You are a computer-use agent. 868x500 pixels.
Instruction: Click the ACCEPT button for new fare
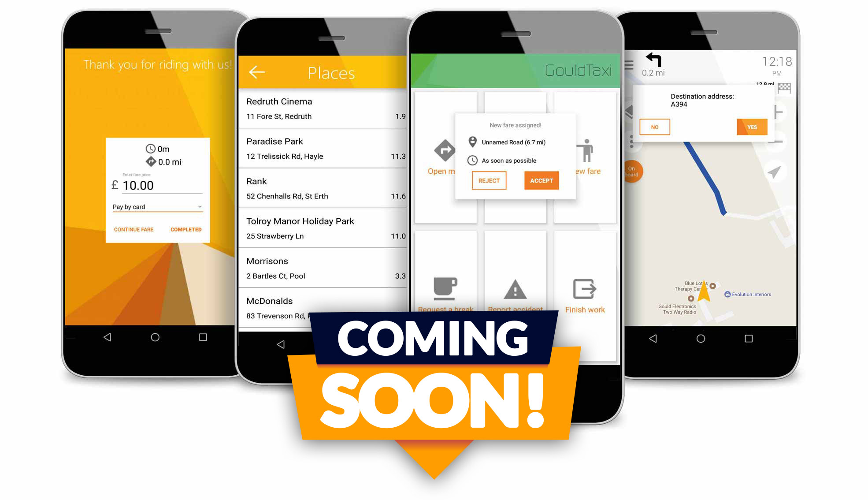tap(539, 181)
